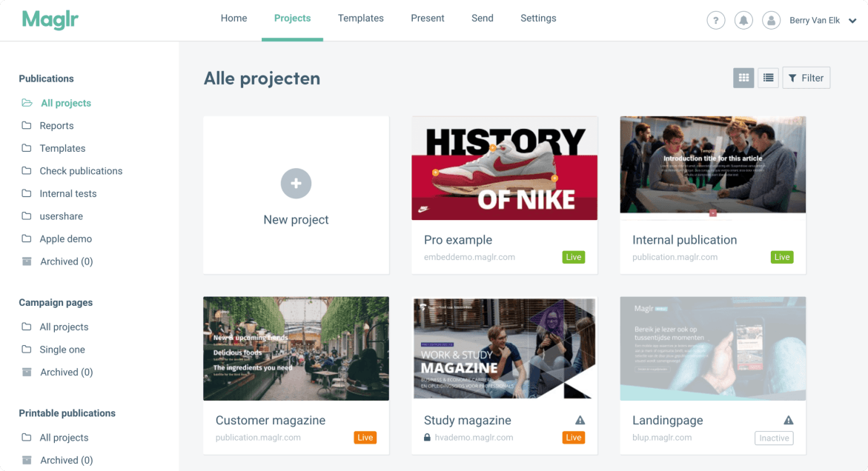Click folder icon of Campaign pages All projects
The image size is (868, 471).
[x=26, y=327]
